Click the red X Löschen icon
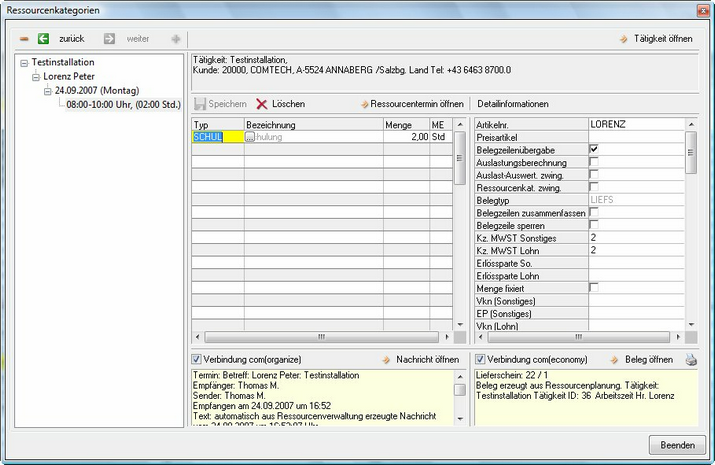Screen dimensions: 715x465 coord(262,104)
